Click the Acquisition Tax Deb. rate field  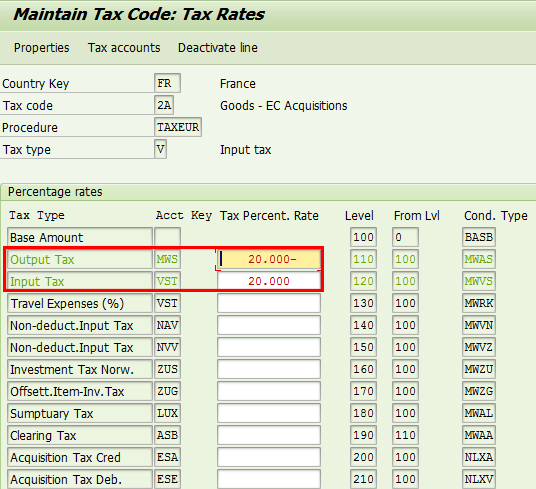pos(269,479)
